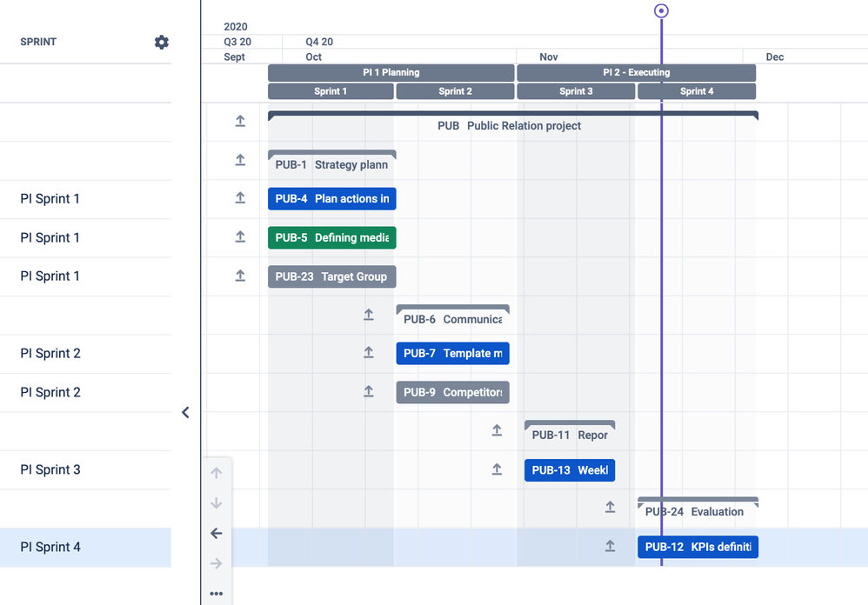Image resolution: width=868 pixels, height=605 pixels.
Task: Select PI Sprint 3 cell
Action: click(85, 470)
